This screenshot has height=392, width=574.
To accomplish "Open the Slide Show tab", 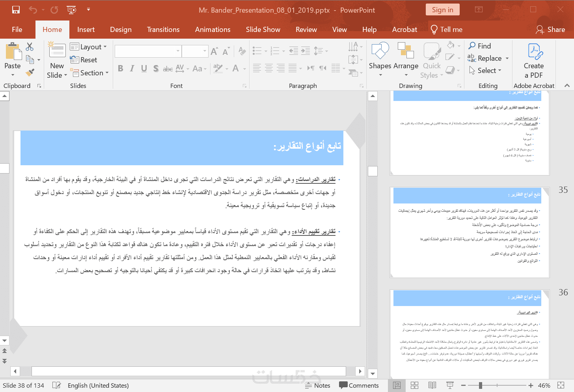I will (263, 30).
